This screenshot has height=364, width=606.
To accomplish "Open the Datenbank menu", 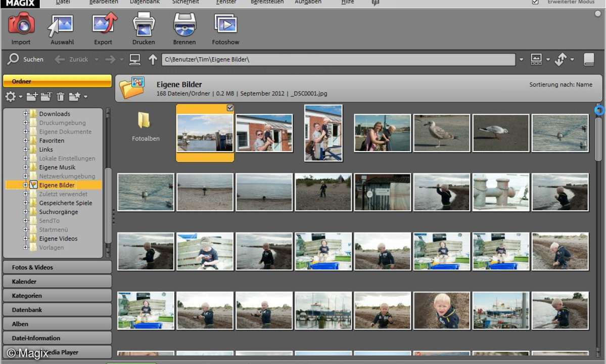I will point(145,2).
